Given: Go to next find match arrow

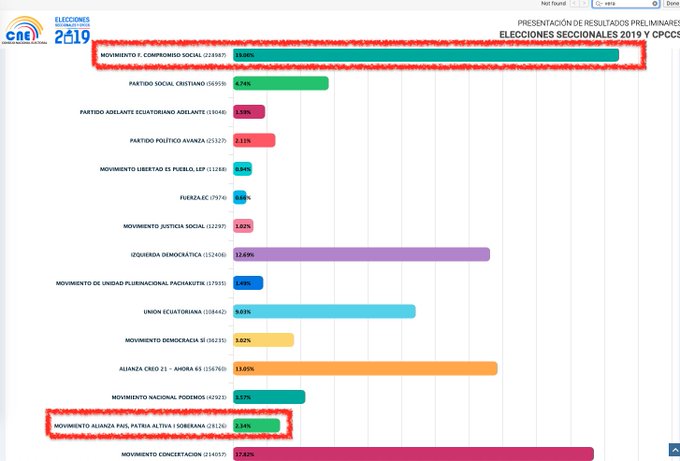Looking at the screenshot, I should pos(584,4).
